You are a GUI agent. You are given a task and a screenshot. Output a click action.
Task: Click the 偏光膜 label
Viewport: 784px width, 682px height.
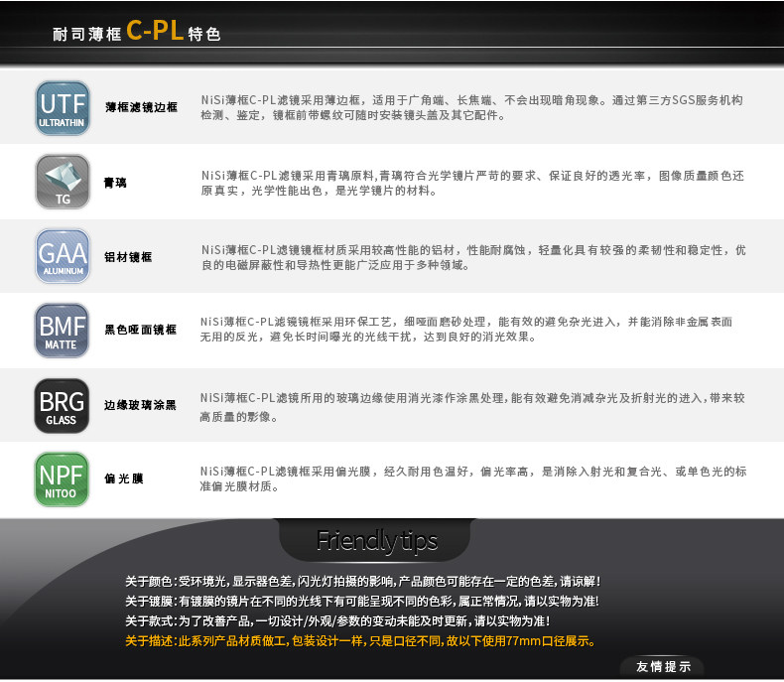pyautogui.click(x=124, y=478)
